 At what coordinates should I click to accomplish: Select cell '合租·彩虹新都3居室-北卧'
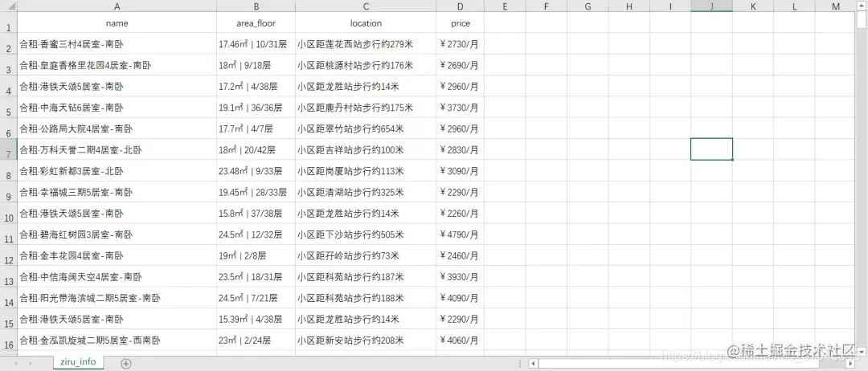coord(117,171)
